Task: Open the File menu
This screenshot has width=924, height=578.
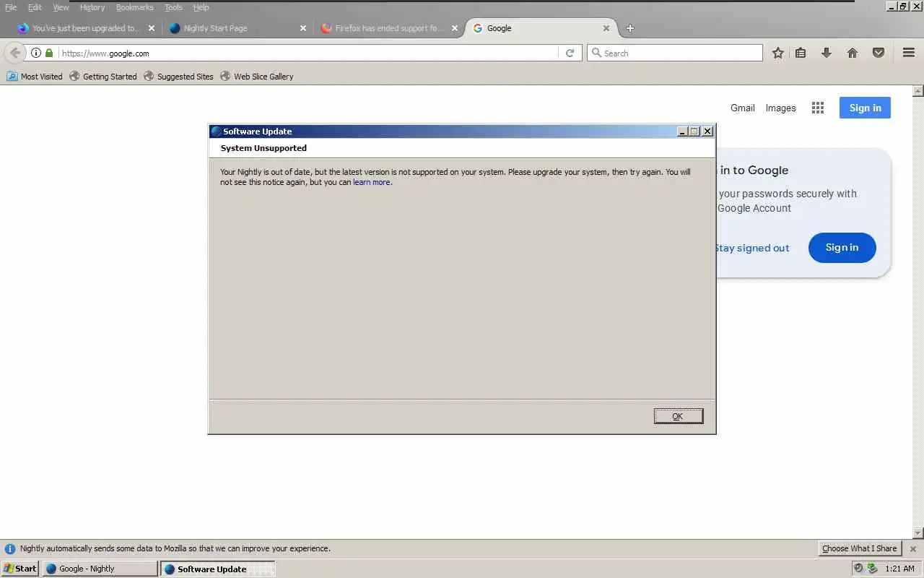Action: point(11,7)
